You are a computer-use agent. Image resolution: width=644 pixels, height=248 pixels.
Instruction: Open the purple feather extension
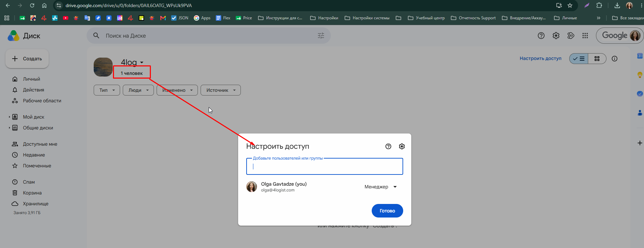587,5
